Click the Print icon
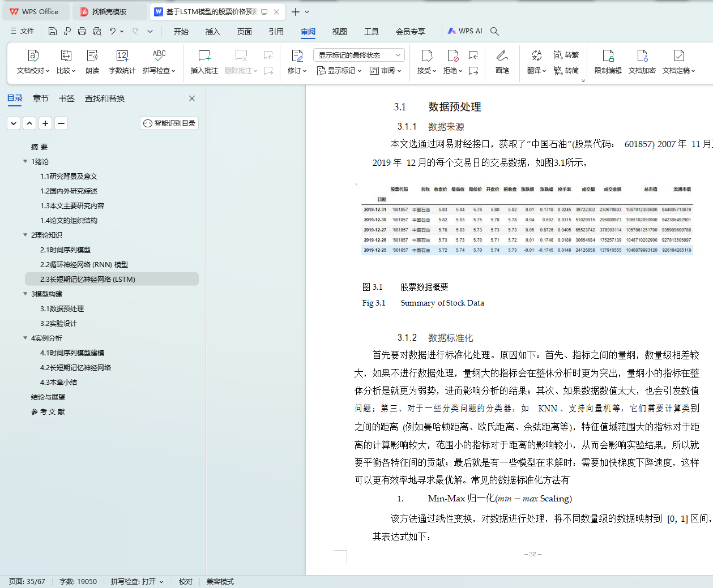This screenshot has width=713, height=588. point(82,31)
